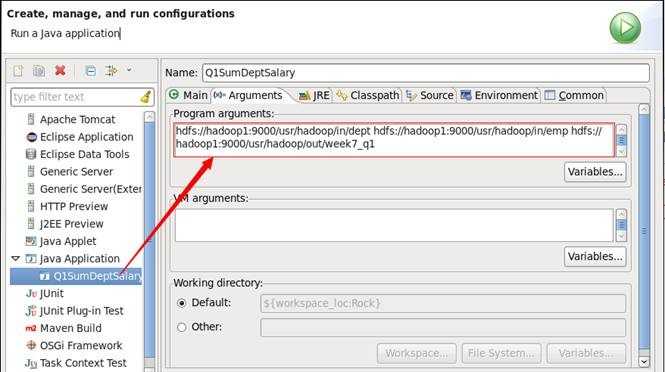Click the HTTP Preview icon
Image resolution: width=665 pixels, height=372 pixels.
(x=31, y=207)
